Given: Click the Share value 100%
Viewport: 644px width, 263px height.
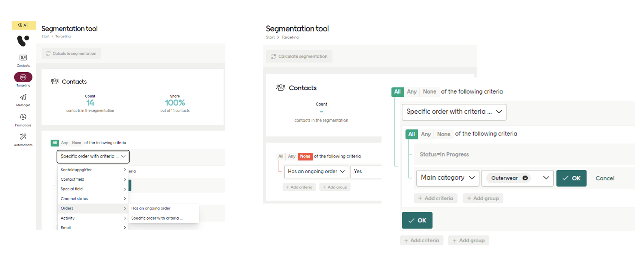Looking at the screenshot, I should (175, 103).
